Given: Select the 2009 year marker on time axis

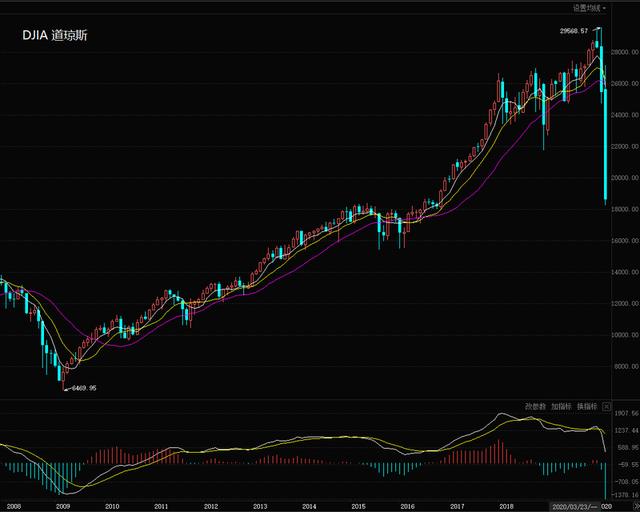Looking at the screenshot, I should 62,506.
